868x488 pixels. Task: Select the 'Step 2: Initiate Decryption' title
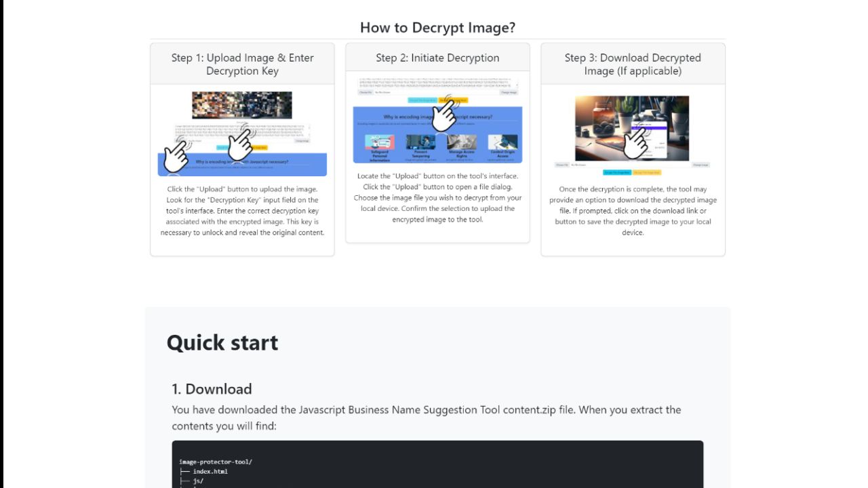coord(437,58)
